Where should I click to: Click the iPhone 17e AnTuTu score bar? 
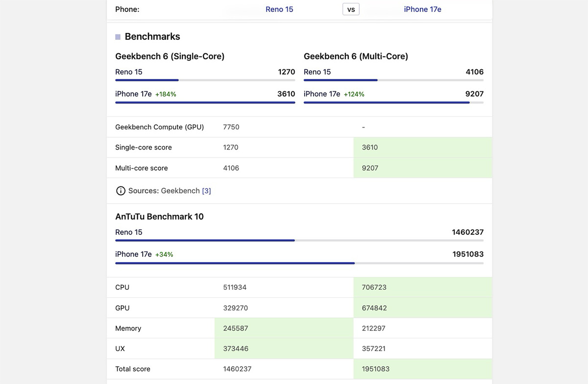299,263
